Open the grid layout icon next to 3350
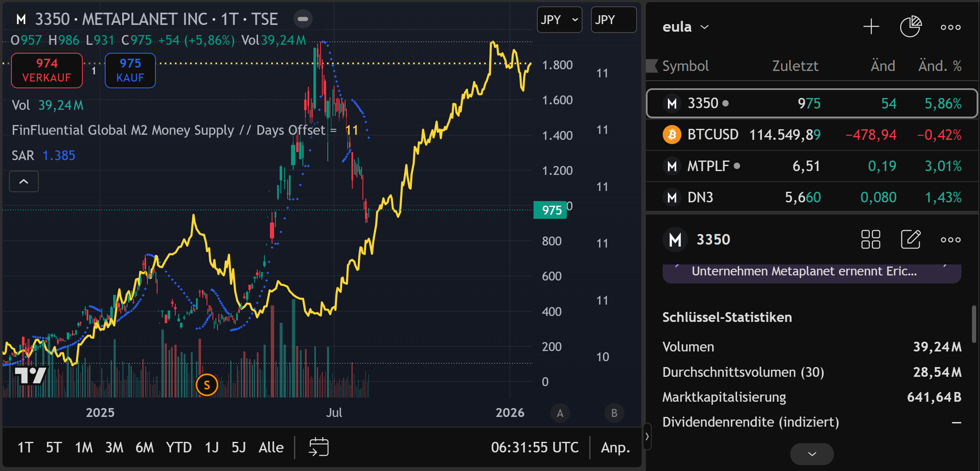This screenshot has width=980, height=471. (x=871, y=240)
